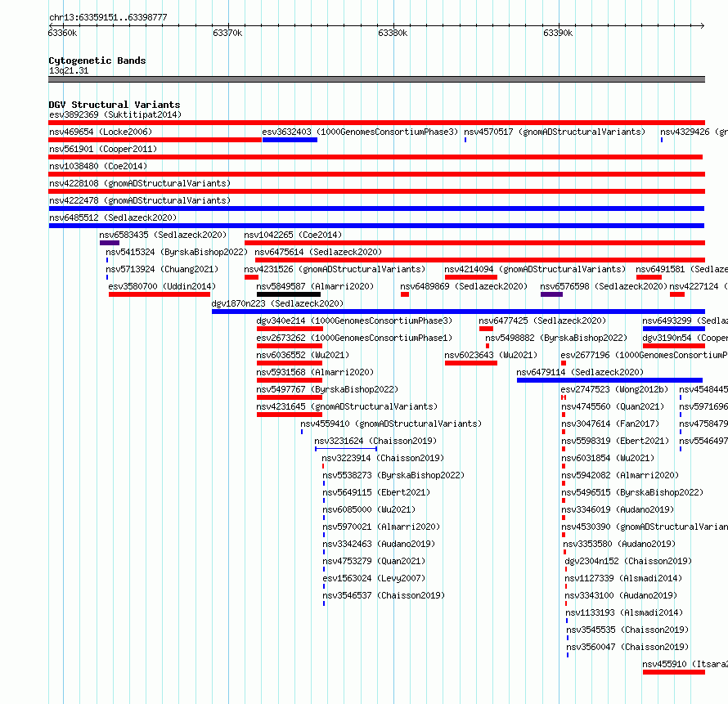Select the purple bar under nsv6583435
Image resolution: width=728 pixels, height=704 pixels.
pyautogui.click(x=110, y=243)
